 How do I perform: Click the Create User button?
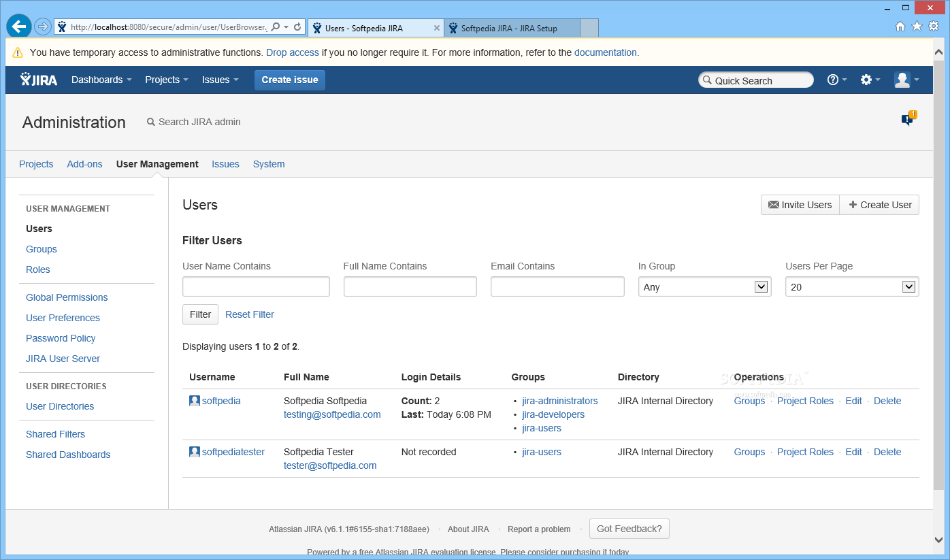[x=879, y=205]
